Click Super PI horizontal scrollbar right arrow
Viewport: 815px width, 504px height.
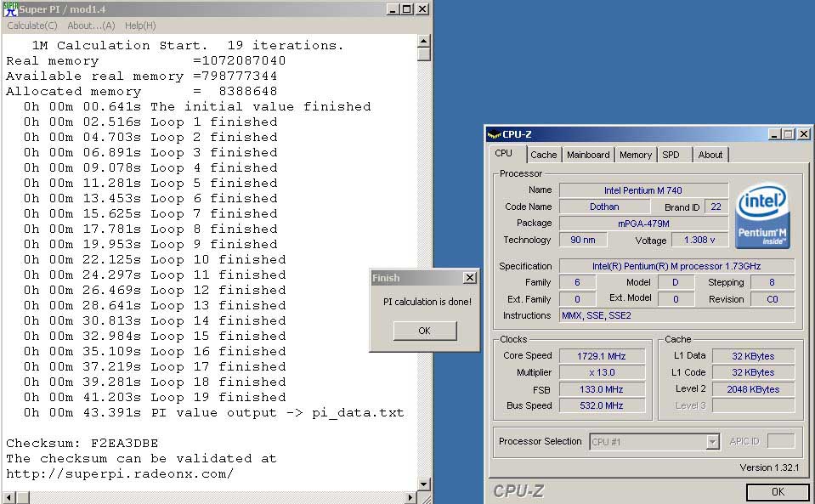[410, 498]
